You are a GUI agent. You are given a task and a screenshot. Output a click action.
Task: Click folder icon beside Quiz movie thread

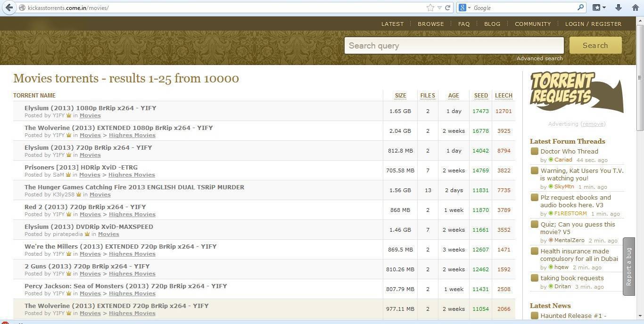tap(534, 224)
